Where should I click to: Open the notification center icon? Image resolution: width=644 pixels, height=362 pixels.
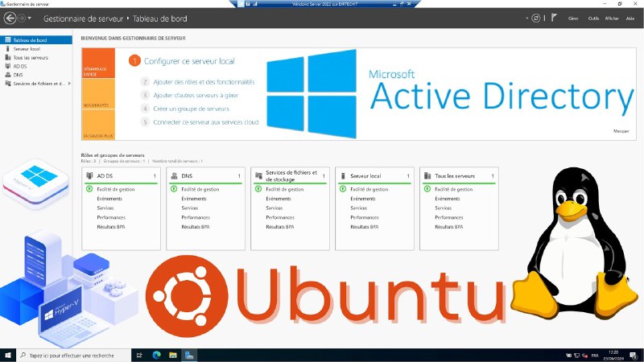pos(634,356)
